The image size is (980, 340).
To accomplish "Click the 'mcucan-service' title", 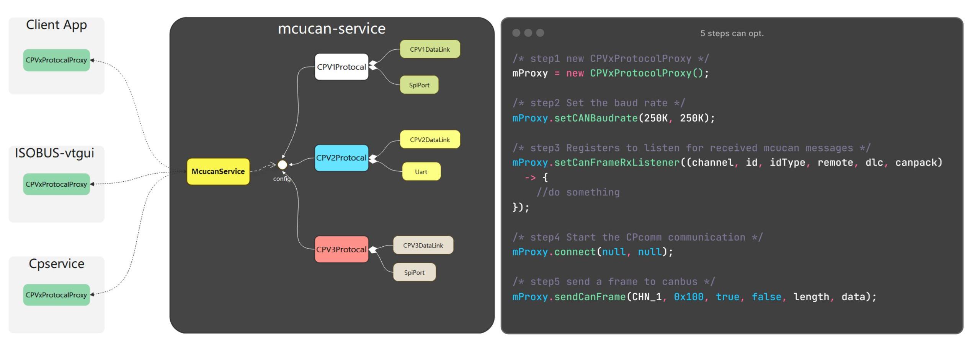I will point(332,29).
